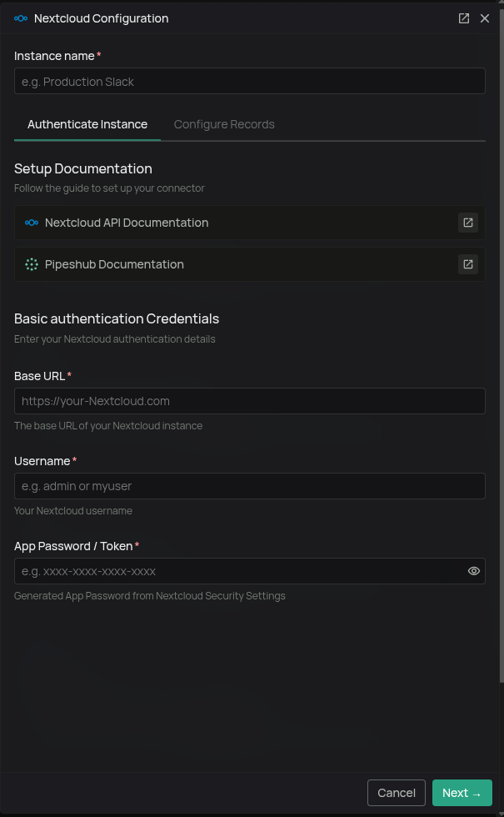
Task: Focus the Base URL input field
Action: tap(250, 401)
